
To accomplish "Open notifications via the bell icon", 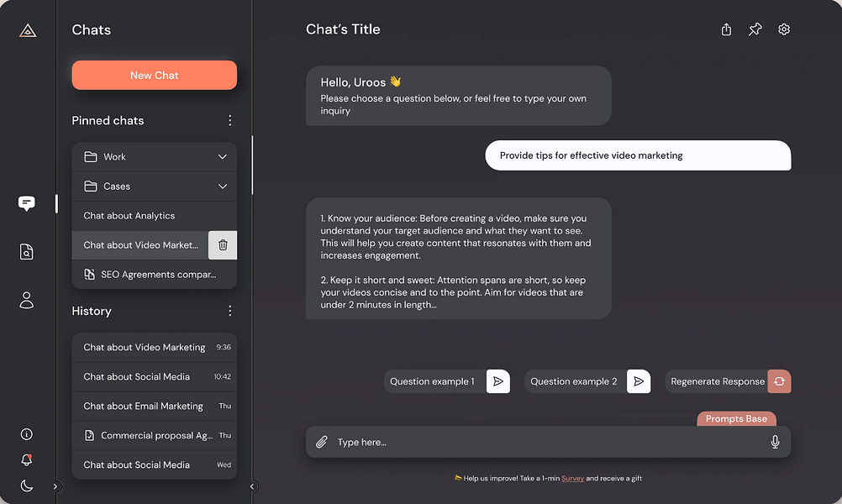I will click(26, 460).
